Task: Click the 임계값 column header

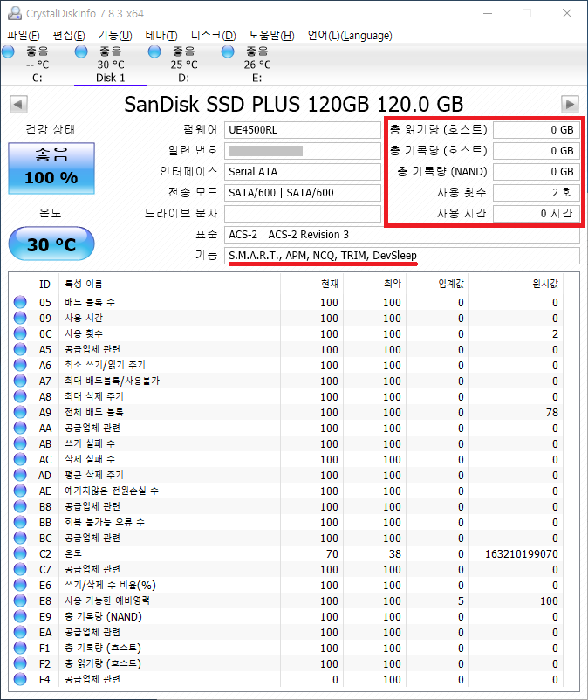Action: pos(438,284)
